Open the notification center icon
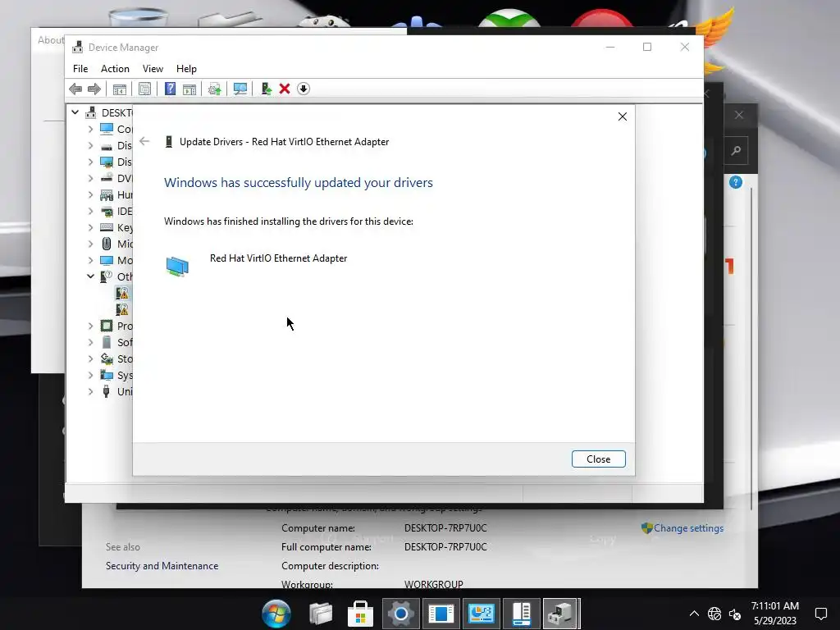Screen dimensions: 840x630 tap(820, 614)
